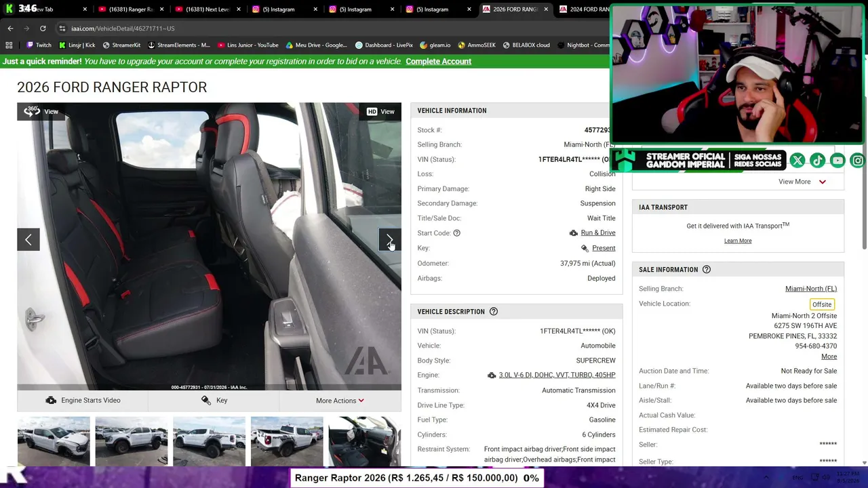Click the "37,975 mi (Actual)" odometer value
Screen dimensions: 868x488
(x=587, y=264)
